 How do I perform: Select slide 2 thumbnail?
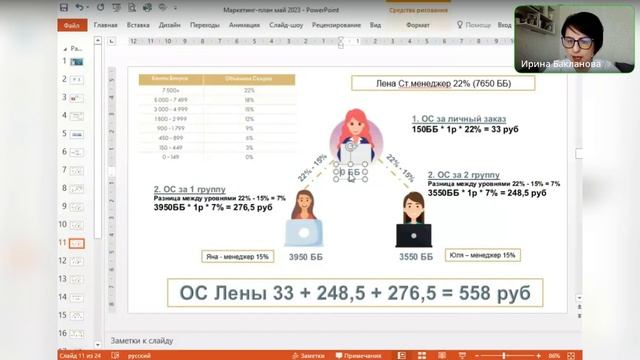pos(76,80)
